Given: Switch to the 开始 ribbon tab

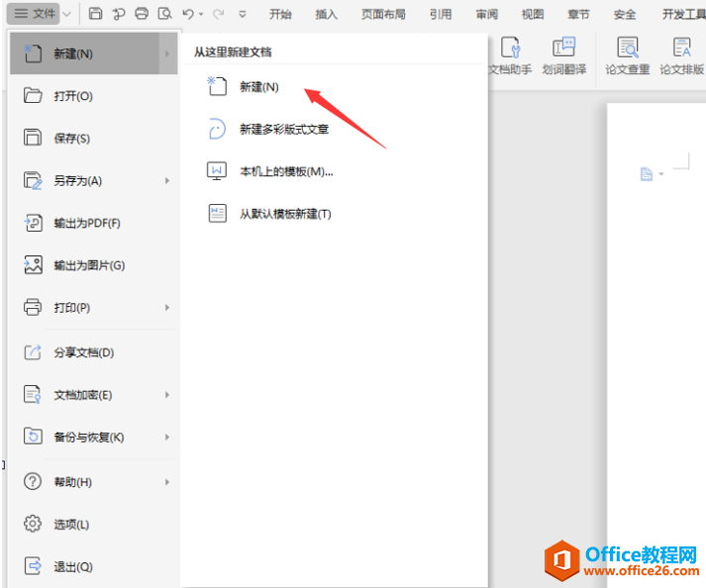Looking at the screenshot, I should tap(280, 15).
